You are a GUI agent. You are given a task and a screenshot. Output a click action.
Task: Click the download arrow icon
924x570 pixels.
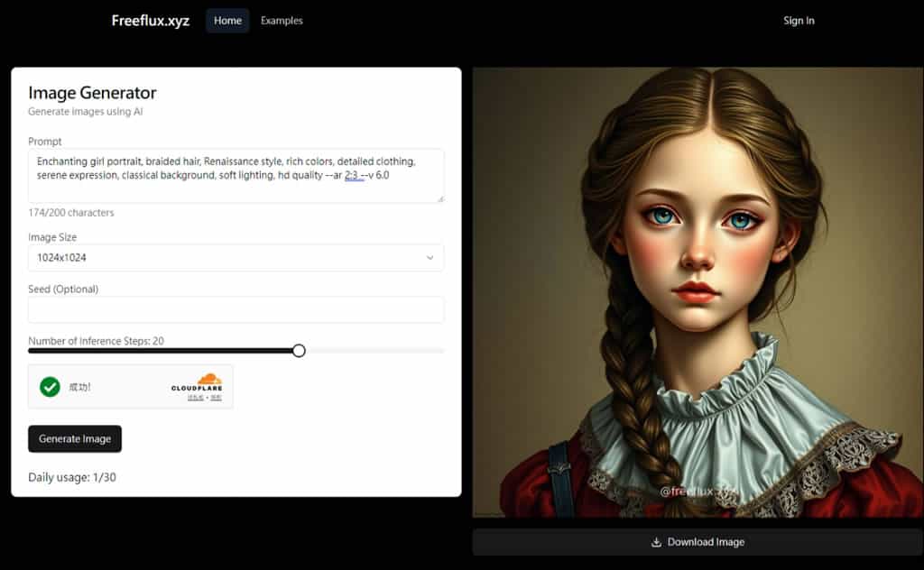tap(657, 542)
